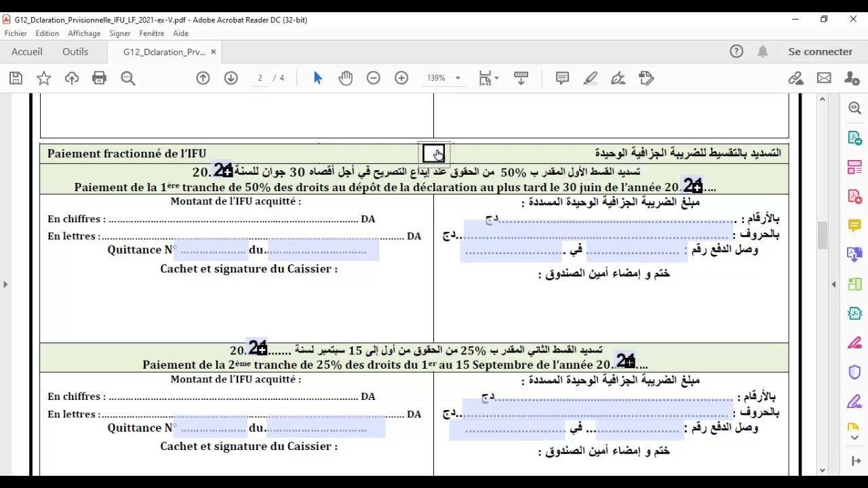Zoom in with the plus icon
The image size is (868, 488).
pos(401,78)
